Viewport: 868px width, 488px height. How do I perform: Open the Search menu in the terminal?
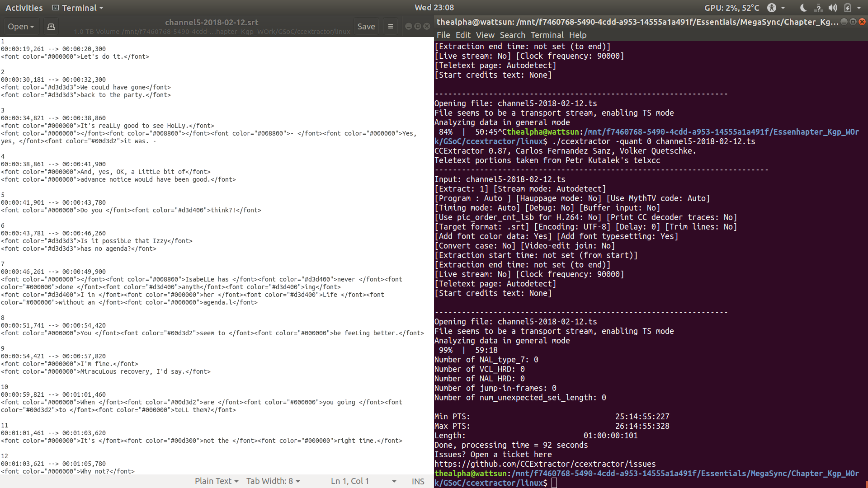(x=512, y=35)
